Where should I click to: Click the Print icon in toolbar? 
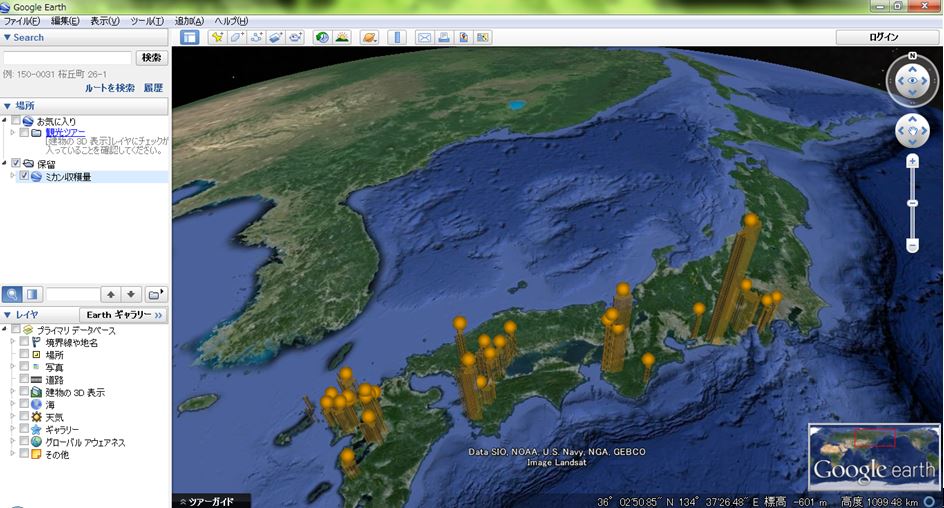coord(444,37)
